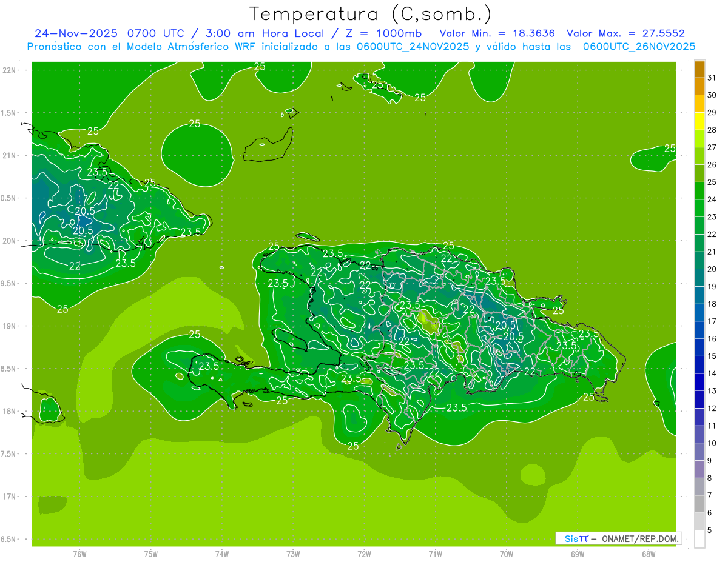Pick the green colorbar swatch between 22 and 23
728x562 pixels.
point(699,226)
